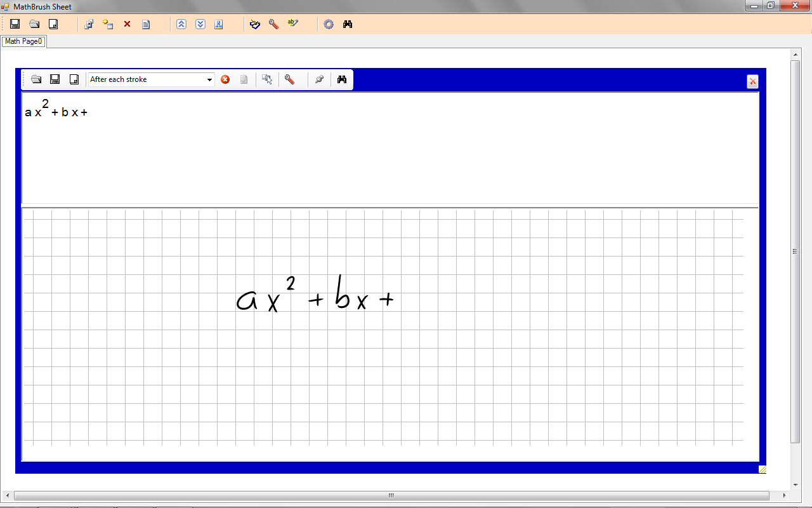This screenshot has width=812, height=508.
Task: Click handwritten letter 'b' on the grid
Action: (342, 291)
